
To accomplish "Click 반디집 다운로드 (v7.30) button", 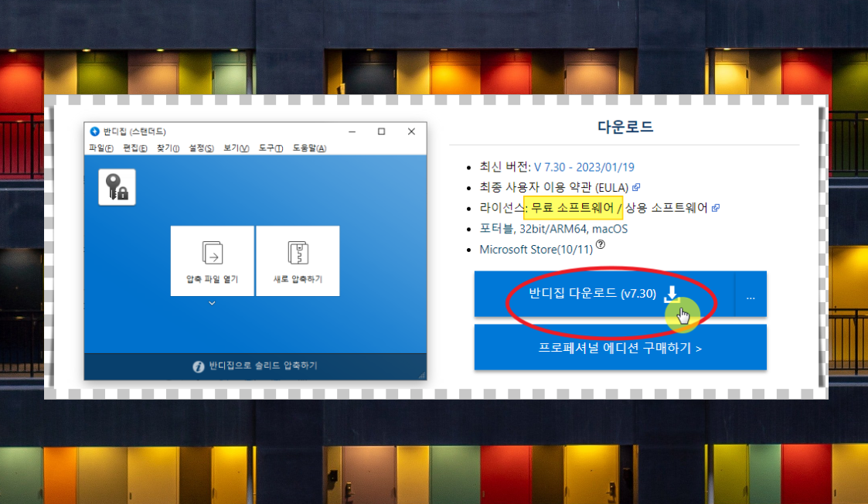I will (604, 294).
